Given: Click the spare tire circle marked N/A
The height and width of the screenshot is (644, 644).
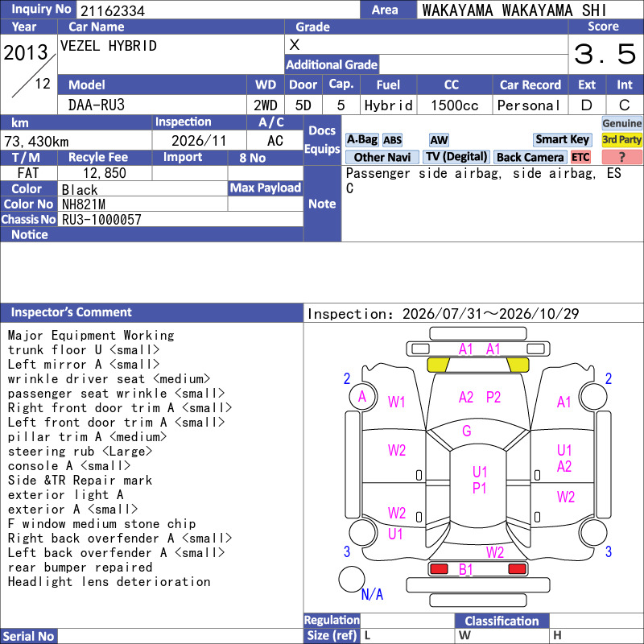Looking at the screenshot, I should click(x=352, y=579).
